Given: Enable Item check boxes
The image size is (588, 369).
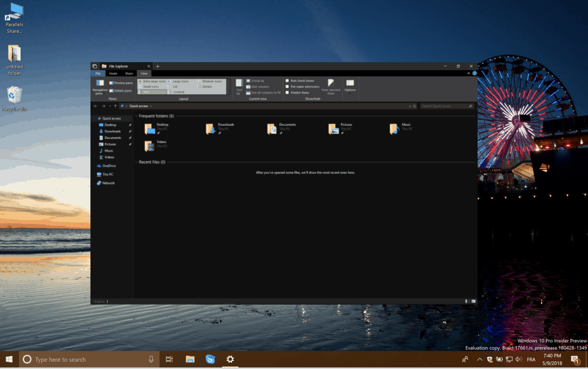Looking at the screenshot, I should [x=287, y=81].
